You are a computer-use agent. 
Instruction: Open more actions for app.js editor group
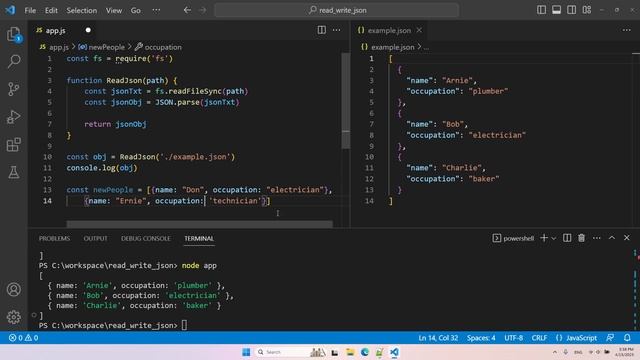pyautogui.click(x=336, y=30)
